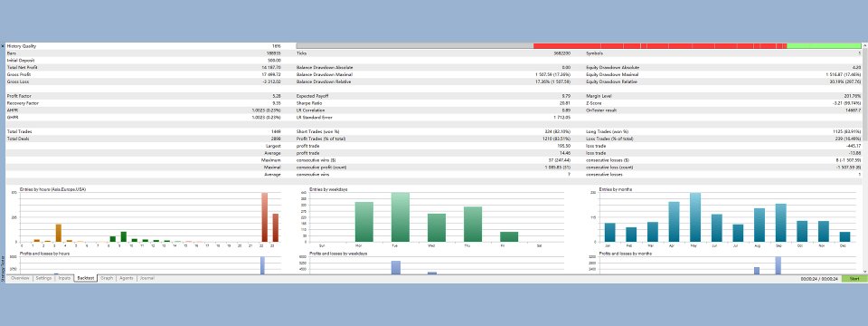Click the Entries by months chart title
The width and height of the screenshot is (868, 326).
[x=617, y=189]
